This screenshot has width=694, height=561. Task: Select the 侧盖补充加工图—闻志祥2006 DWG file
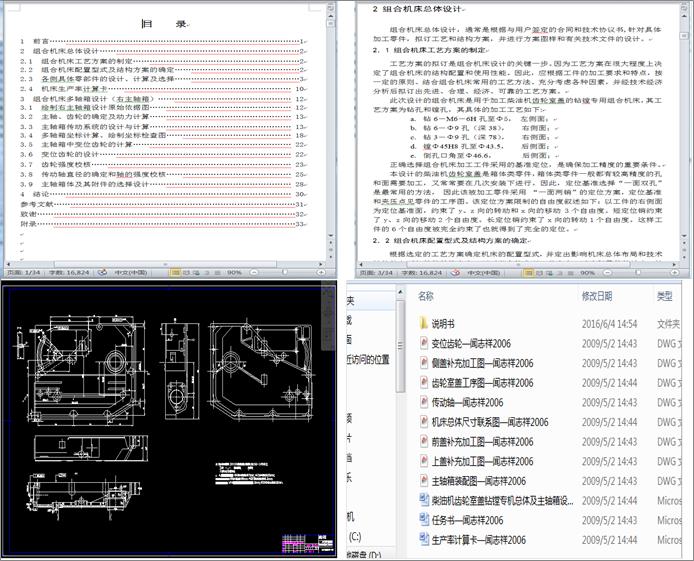click(x=476, y=363)
